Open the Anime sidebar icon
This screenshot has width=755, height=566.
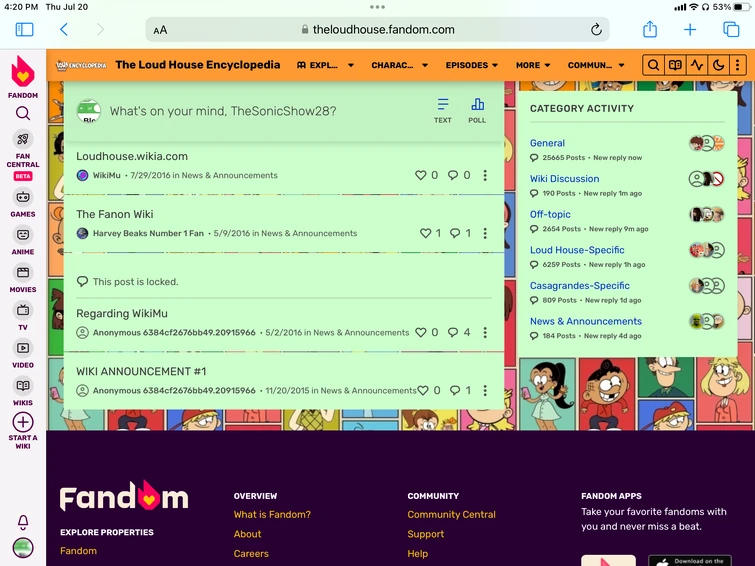click(23, 235)
